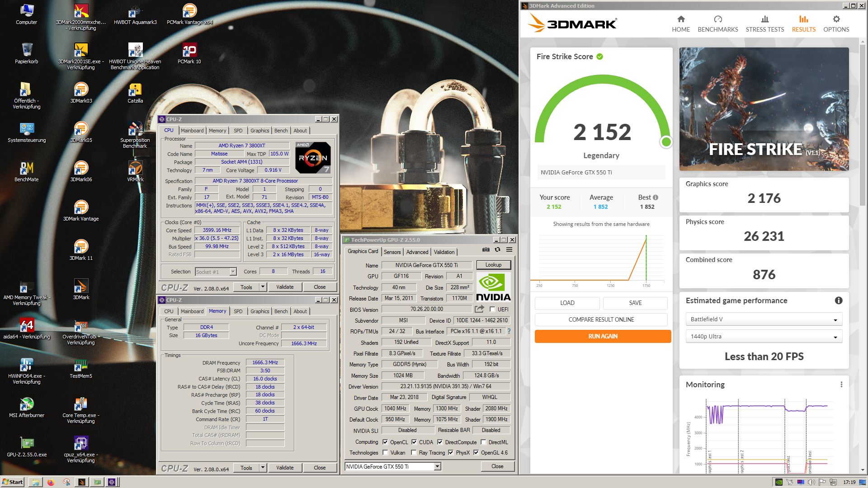The image size is (868, 488).
Task: Toggle the UEFI checkbox in GPU-Z
Action: (492, 310)
